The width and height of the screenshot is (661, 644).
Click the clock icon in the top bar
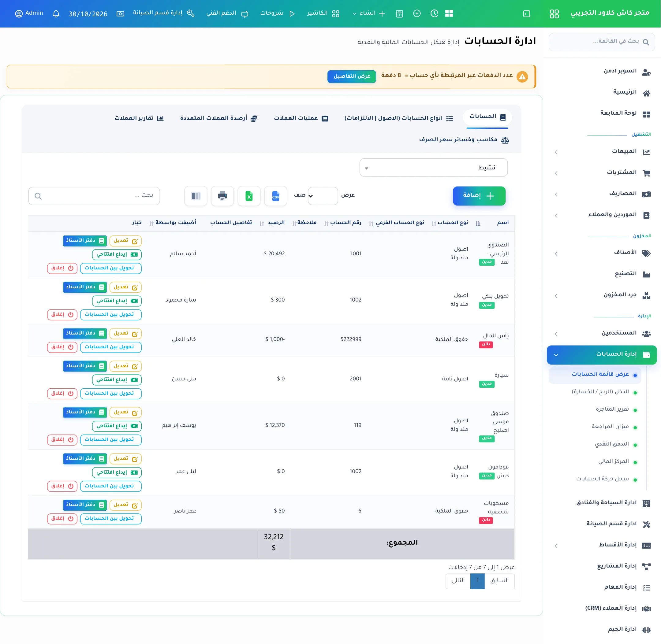(x=434, y=13)
